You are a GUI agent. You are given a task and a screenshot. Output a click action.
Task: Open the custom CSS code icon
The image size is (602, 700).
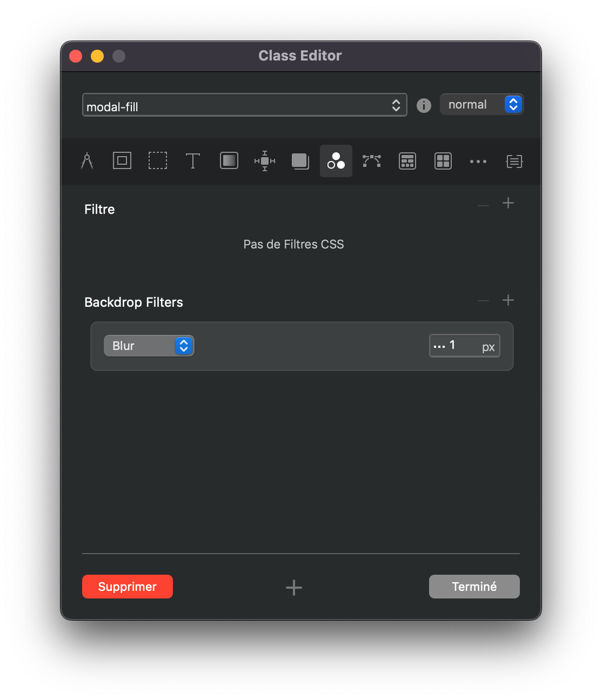click(x=514, y=161)
